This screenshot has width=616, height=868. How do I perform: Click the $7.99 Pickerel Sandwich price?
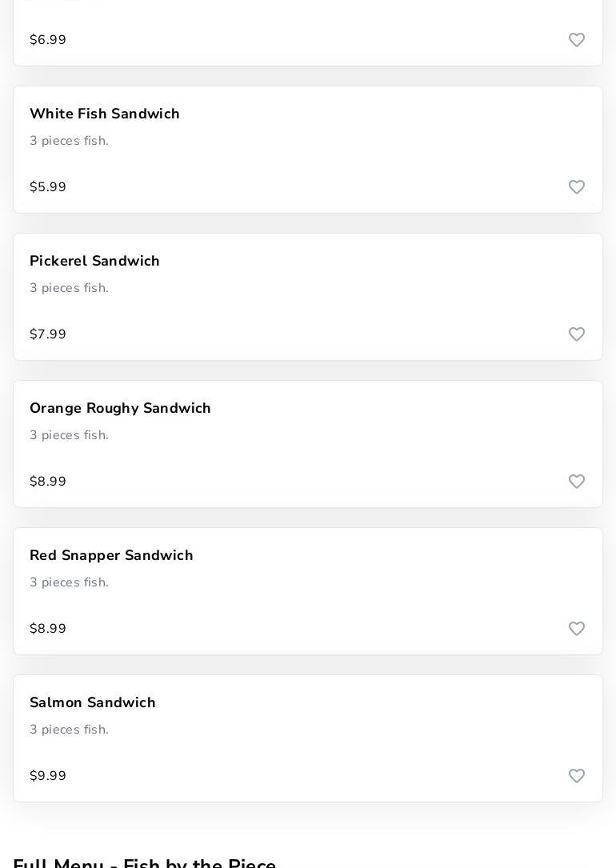click(x=48, y=334)
